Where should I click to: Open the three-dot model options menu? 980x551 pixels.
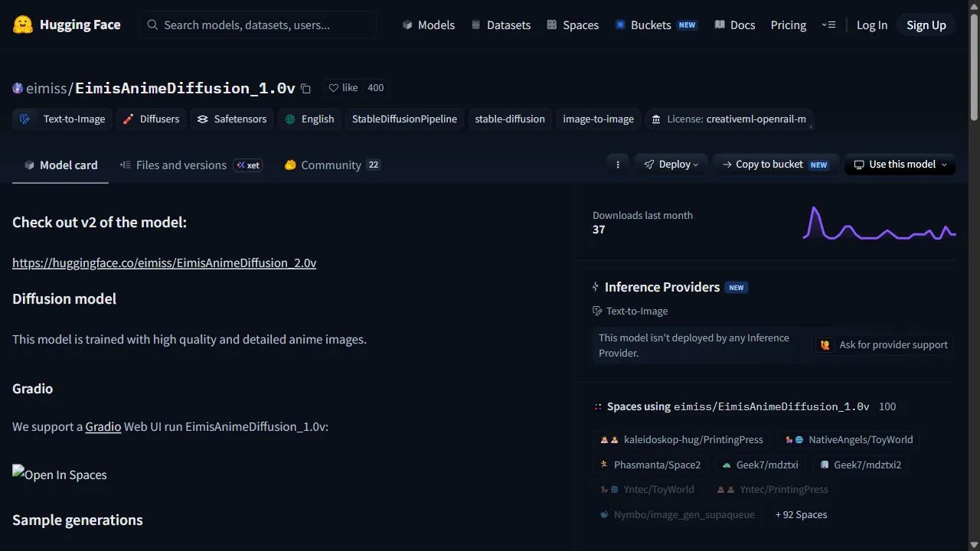[x=618, y=165]
